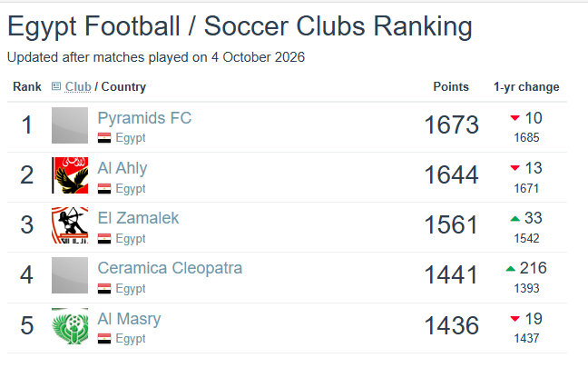Image resolution: width=588 pixels, height=368 pixels.
Task: Open the Al Ahly club link
Action: pyautogui.click(x=122, y=168)
